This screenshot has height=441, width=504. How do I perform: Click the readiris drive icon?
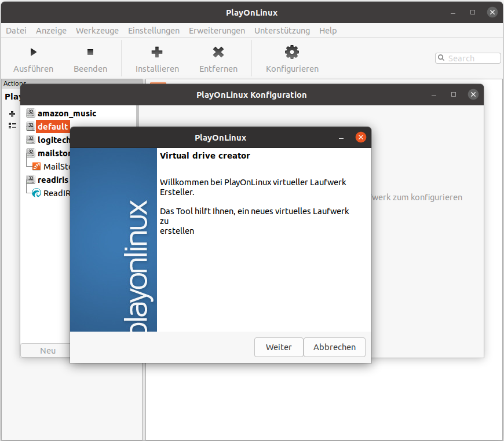click(x=31, y=180)
